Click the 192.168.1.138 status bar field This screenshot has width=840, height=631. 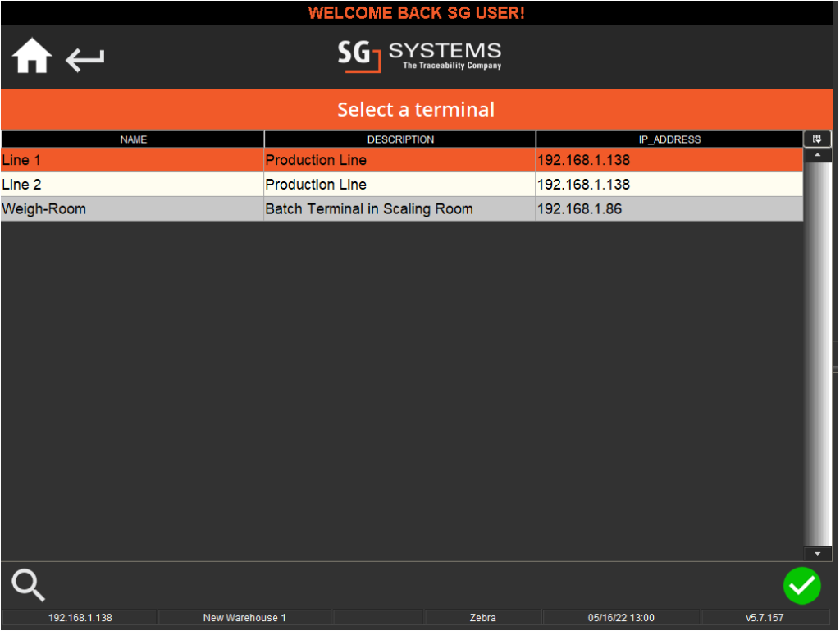79,618
